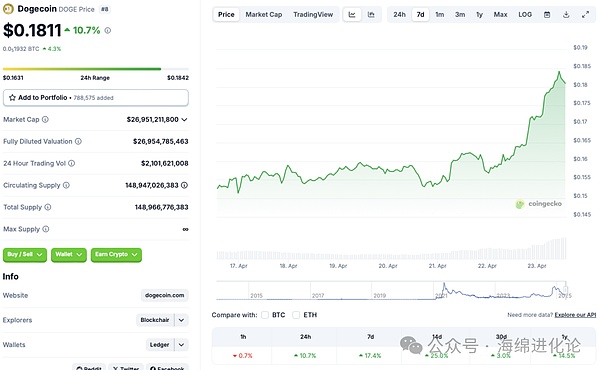Click 24 Hour Trading Vol info icon
The width and height of the screenshot is (600, 370).
click(x=72, y=163)
